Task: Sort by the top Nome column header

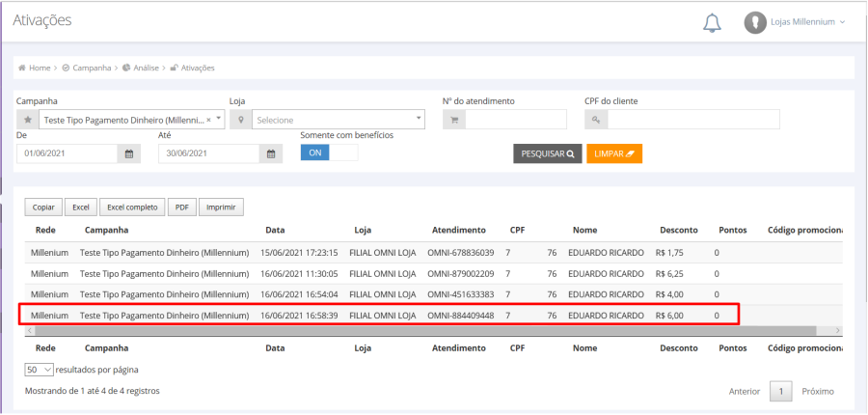Action: [x=585, y=230]
